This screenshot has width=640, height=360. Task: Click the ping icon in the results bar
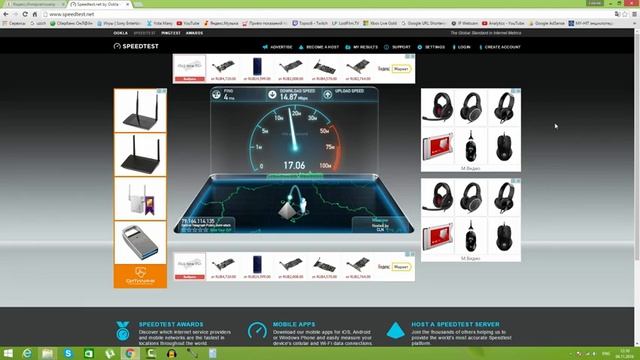pyautogui.click(x=216, y=95)
